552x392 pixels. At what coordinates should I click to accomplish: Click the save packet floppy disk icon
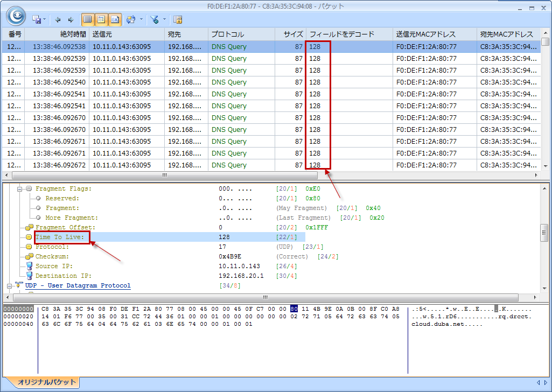[x=37, y=19]
